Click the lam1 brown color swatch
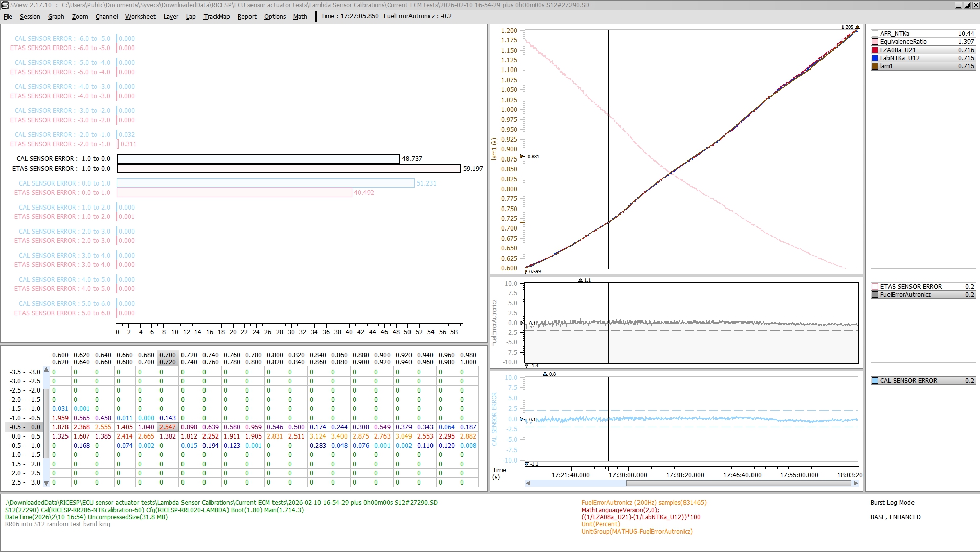 point(875,66)
